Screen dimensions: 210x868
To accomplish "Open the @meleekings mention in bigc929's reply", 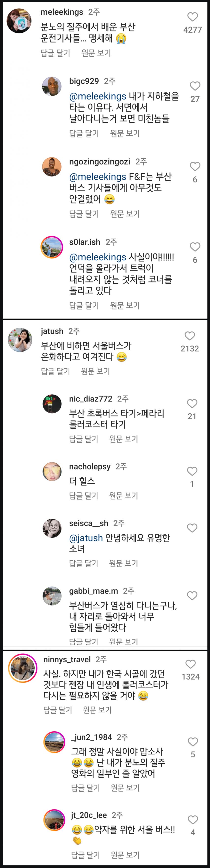I will [98, 96].
